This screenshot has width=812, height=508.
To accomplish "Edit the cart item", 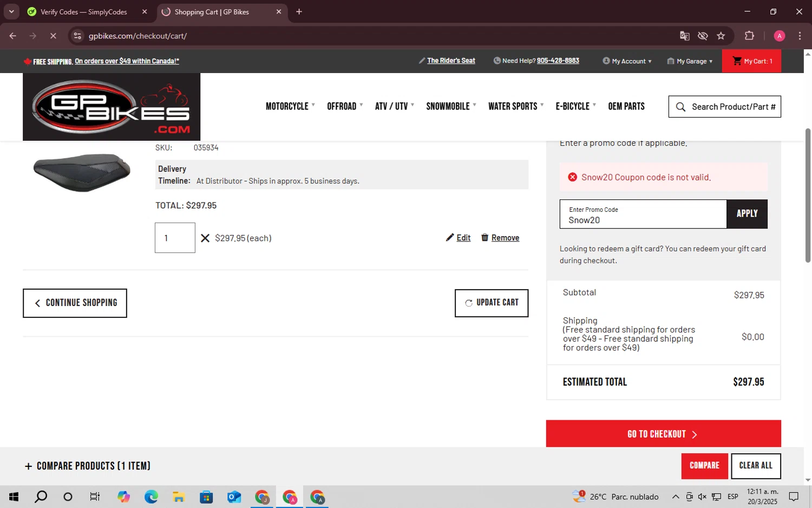I will click(x=458, y=238).
